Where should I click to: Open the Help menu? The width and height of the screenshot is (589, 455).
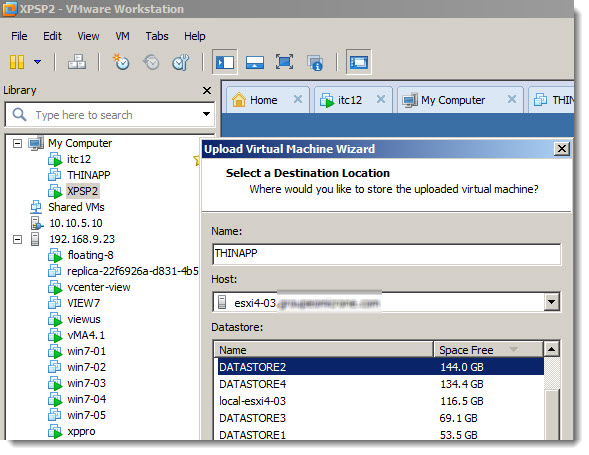(195, 36)
